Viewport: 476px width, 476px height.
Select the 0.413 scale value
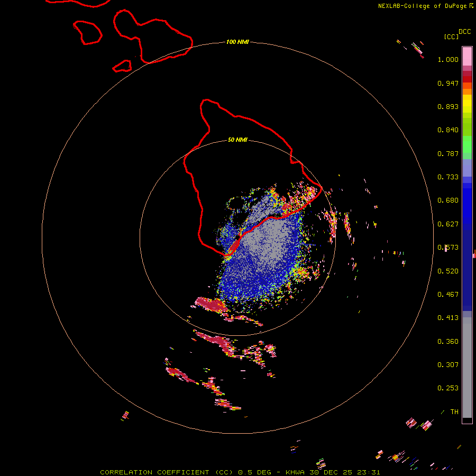click(x=448, y=318)
